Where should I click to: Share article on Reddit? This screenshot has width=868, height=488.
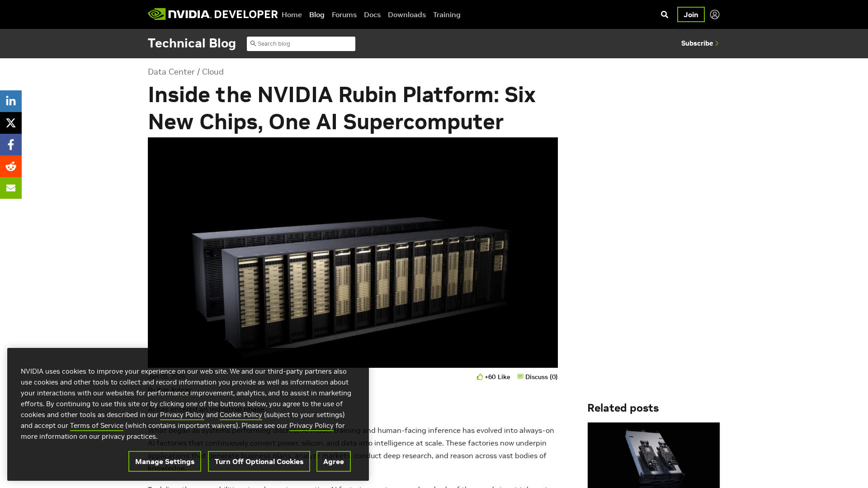[x=11, y=166]
